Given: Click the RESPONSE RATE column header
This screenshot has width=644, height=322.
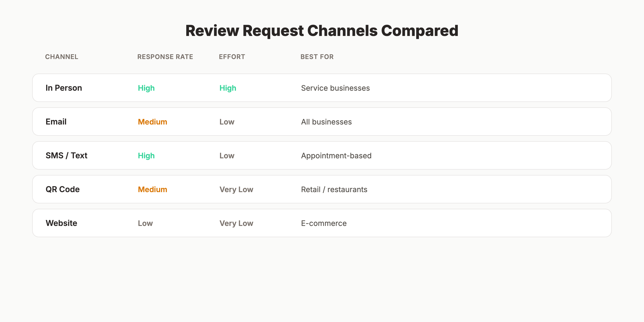Looking at the screenshot, I should click(165, 57).
